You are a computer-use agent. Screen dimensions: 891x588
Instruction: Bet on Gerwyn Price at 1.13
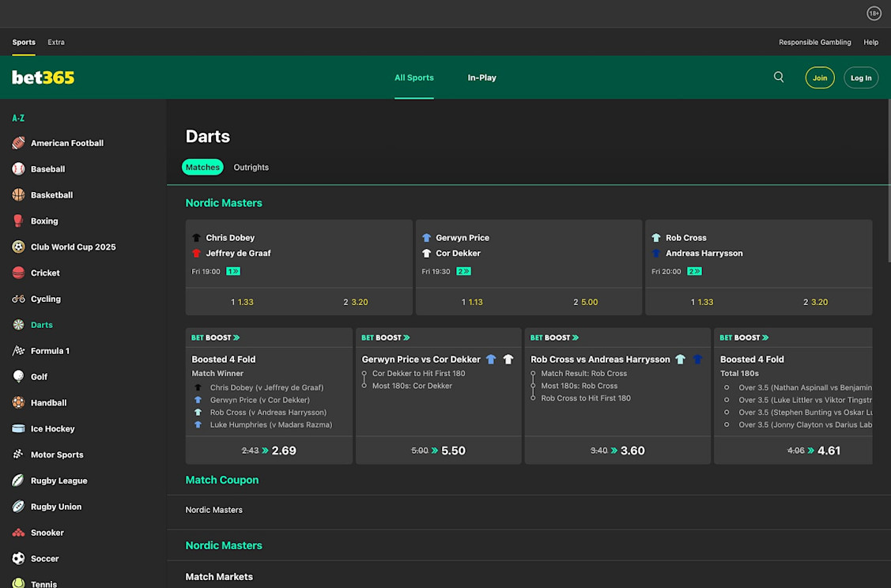coord(472,302)
